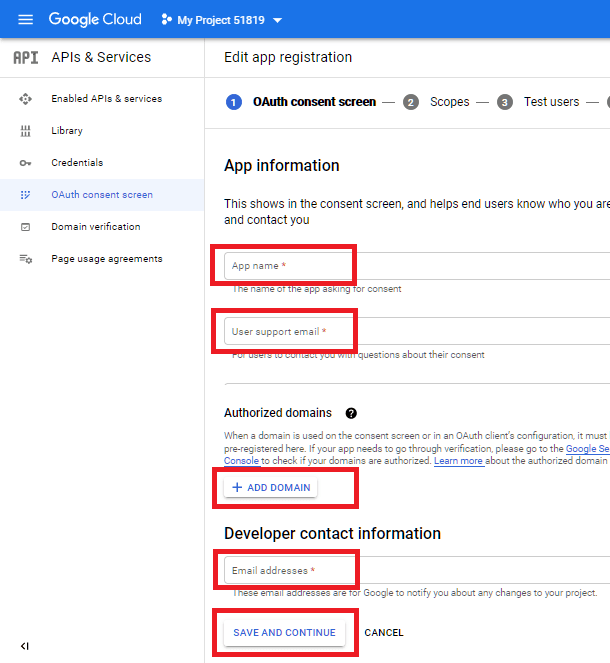610x663 pixels.
Task: Open the hamburger navigation menu
Action: (25, 20)
